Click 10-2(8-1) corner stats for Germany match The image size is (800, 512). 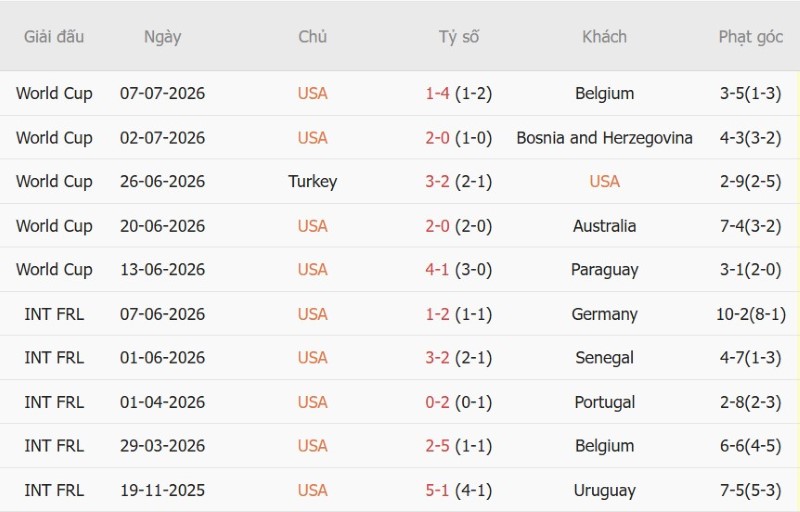point(751,314)
